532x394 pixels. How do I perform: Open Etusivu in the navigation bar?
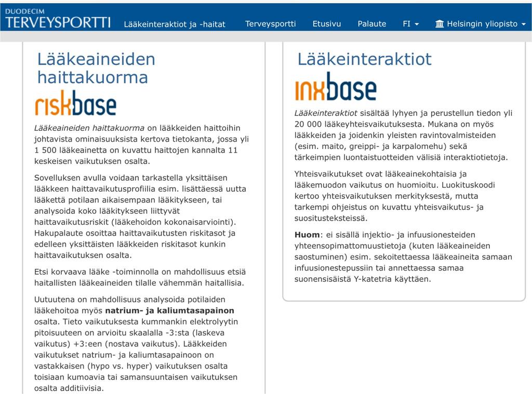326,24
